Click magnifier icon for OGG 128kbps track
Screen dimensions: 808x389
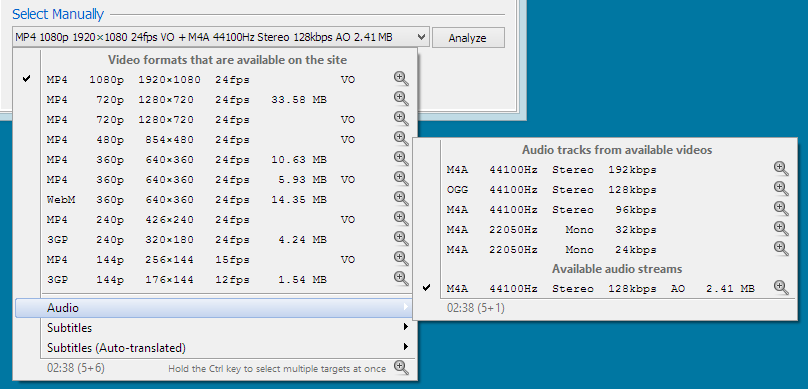[781, 189]
